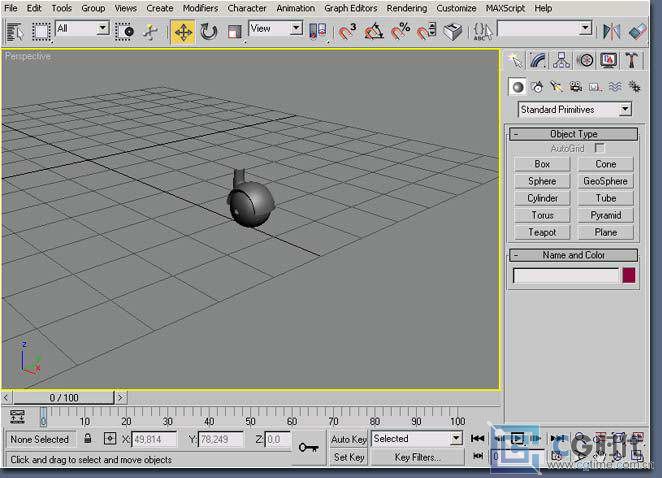Select the Shapes category icon
Image resolution: width=662 pixels, height=478 pixels.
[537, 87]
